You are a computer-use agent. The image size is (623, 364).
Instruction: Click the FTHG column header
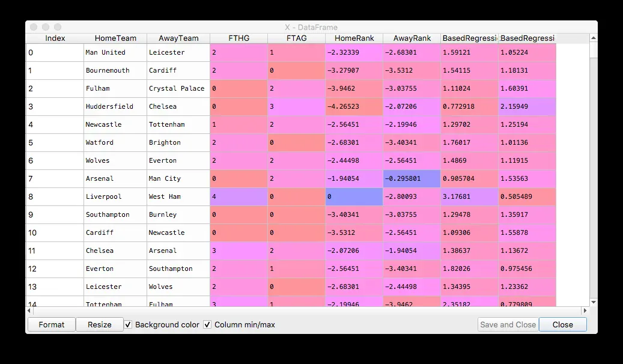(x=239, y=38)
